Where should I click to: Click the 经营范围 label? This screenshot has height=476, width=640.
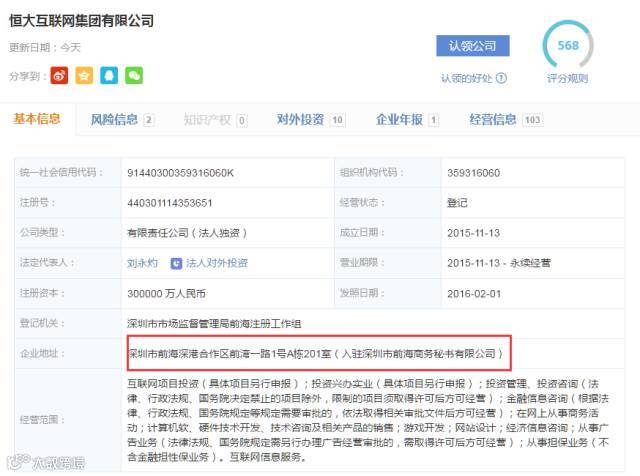[x=42, y=420]
